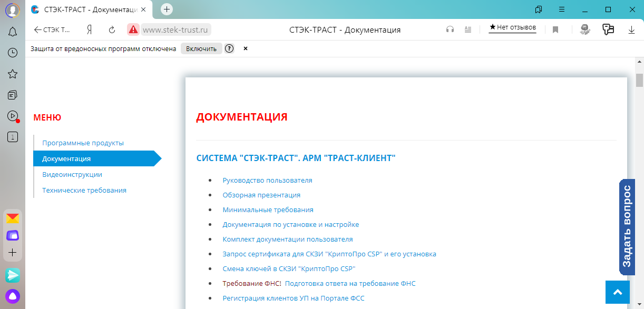Open the Руководство пользователя link
Screen dimensions: 644x309
click(x=268, y=181)
